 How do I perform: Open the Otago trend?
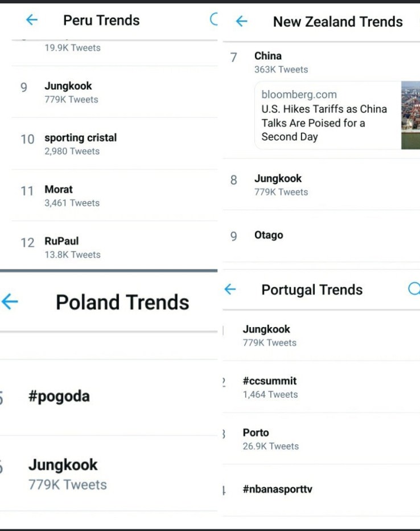pyautogui.click(x=269, y=235)
